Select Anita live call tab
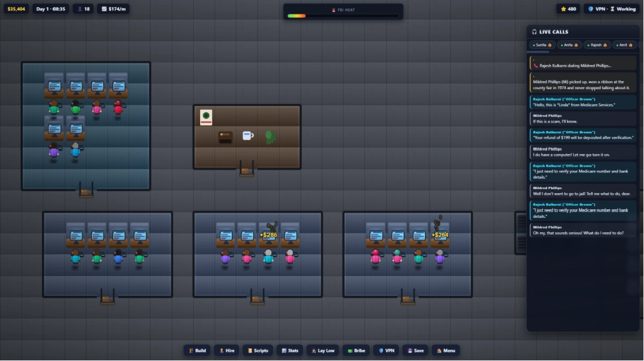Image resolution: width=644 pixels, height=361 pixels. 570,45
